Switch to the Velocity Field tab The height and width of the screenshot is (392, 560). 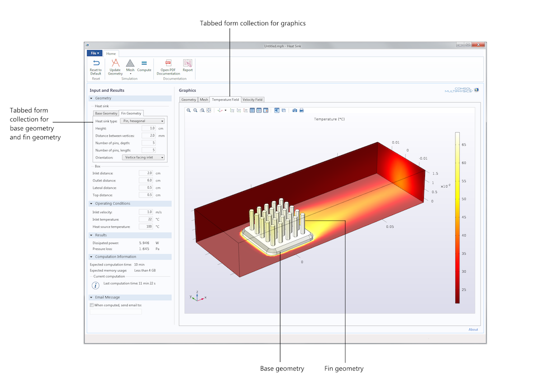point(253,100)
